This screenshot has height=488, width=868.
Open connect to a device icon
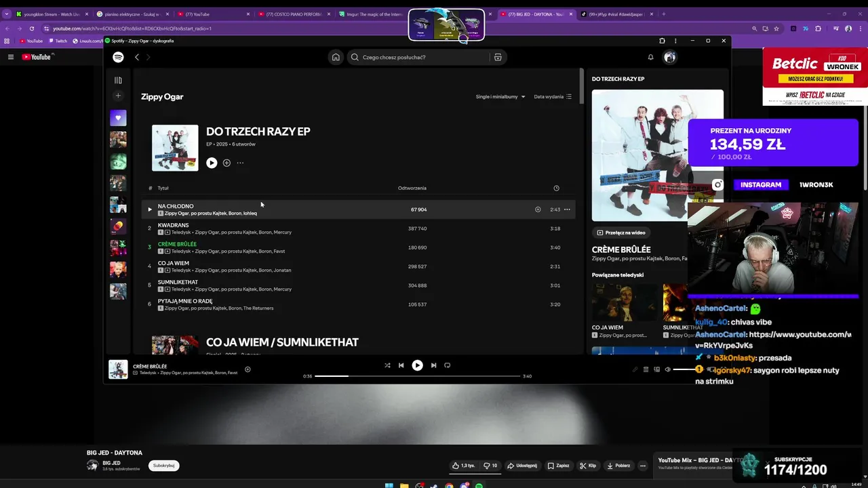pyautogui.click(x=656, y=369)
